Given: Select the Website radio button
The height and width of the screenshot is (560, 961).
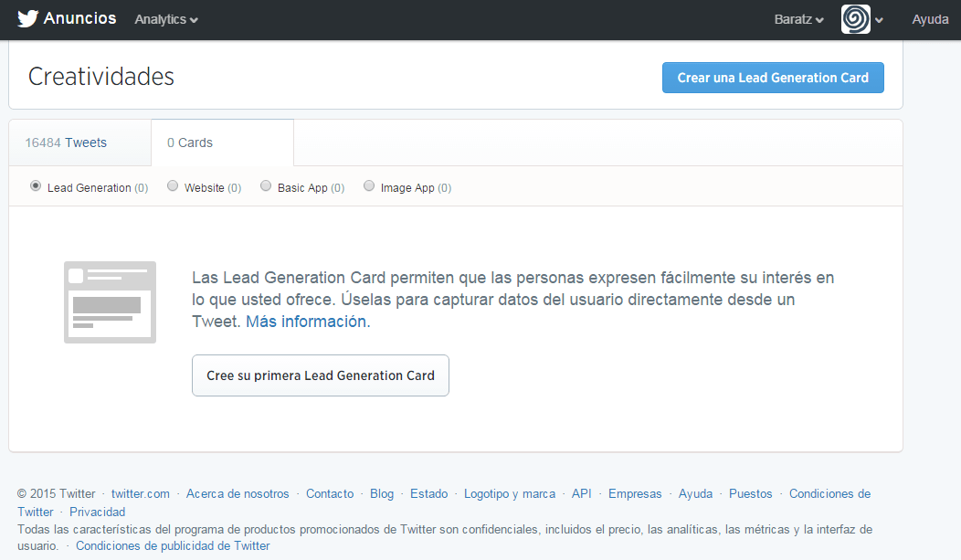Looking at the screenshot, I should (173, 185).
